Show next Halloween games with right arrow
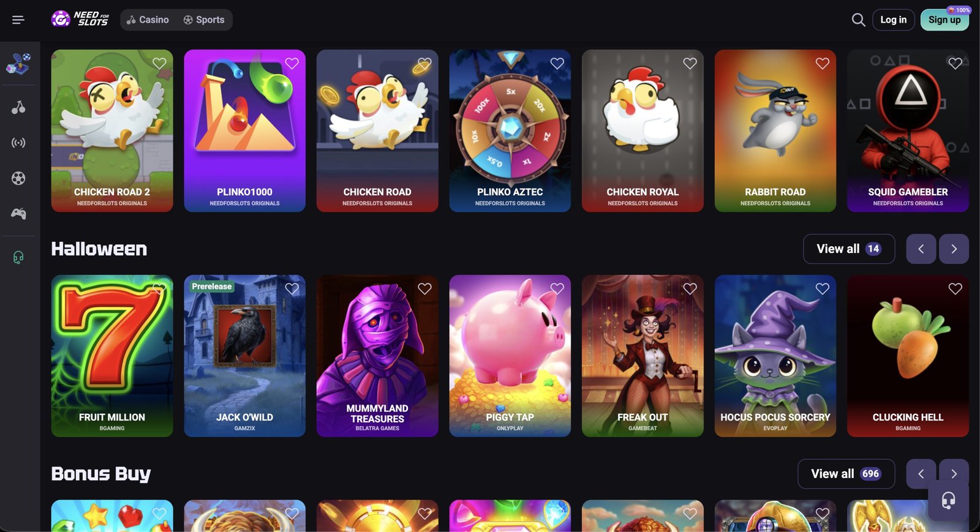Viewport: 980px width, 532px height. [x=954, y=249]
